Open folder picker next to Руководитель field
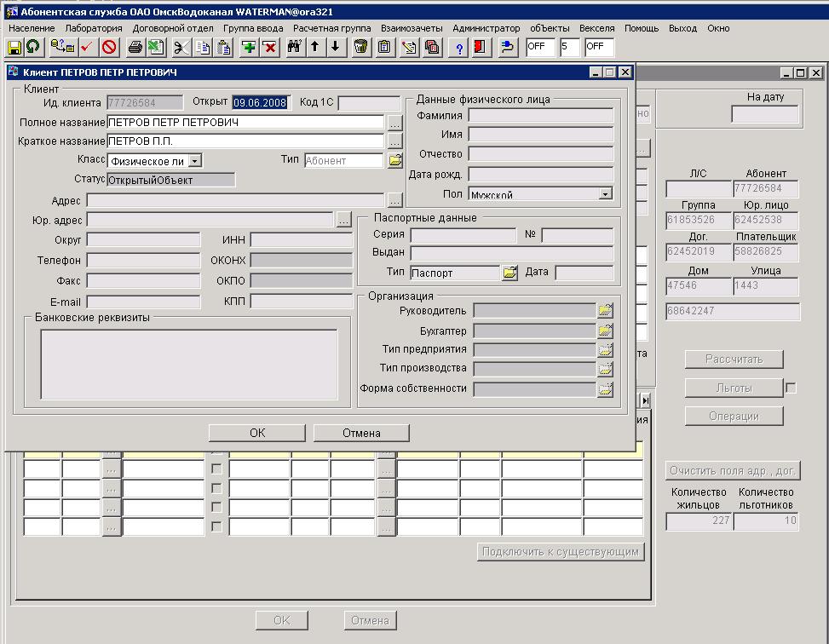This screenshot has width=829, height=644. 605,311
